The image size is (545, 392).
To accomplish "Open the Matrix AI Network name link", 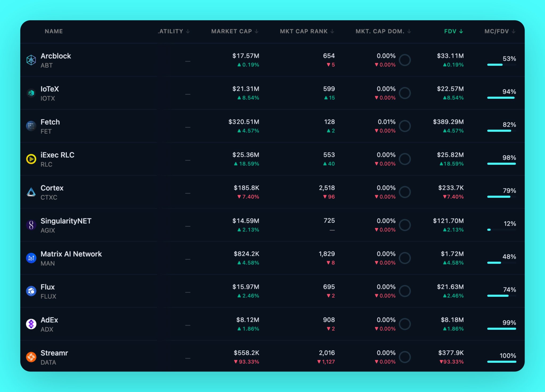I will tap(71, 254).
